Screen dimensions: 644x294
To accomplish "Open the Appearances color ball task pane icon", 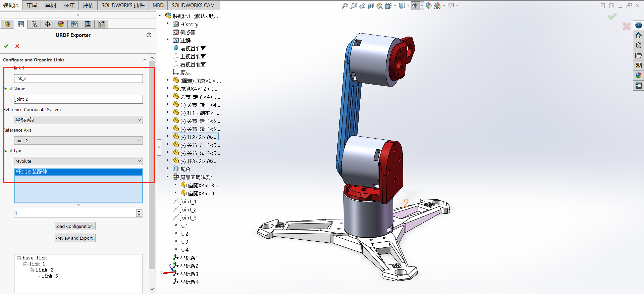I will (639, 76).
